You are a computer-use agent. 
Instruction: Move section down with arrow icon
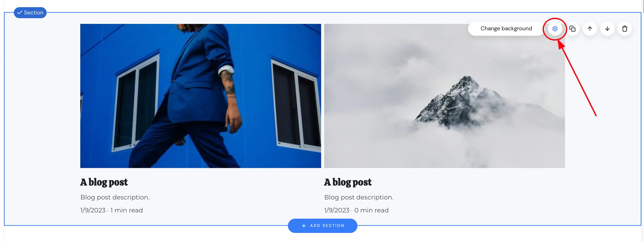[x=607, y=29]
